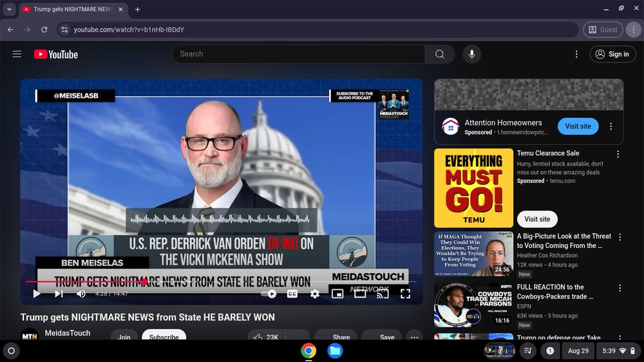Screen dimensions: 644x362
Task: View site information in the address bar
Action: coord(64,30)
